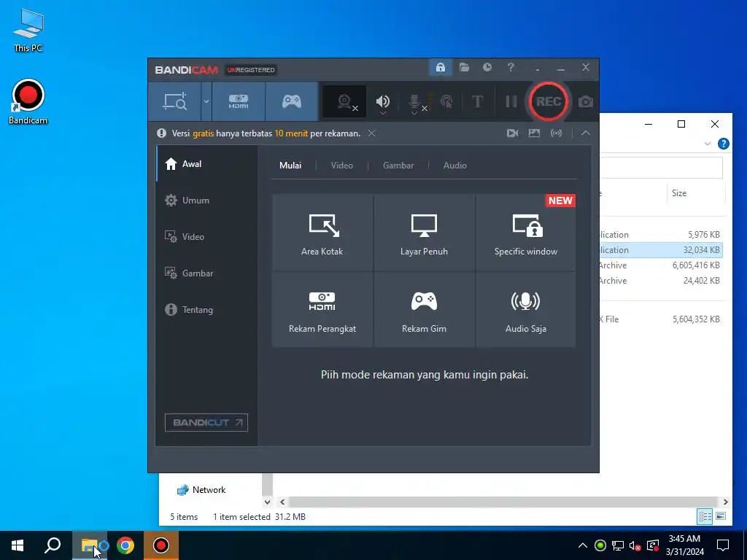This screenshot has height=560, width=747.
Task: Open the Windows Start menu
Action: (18, 545)
